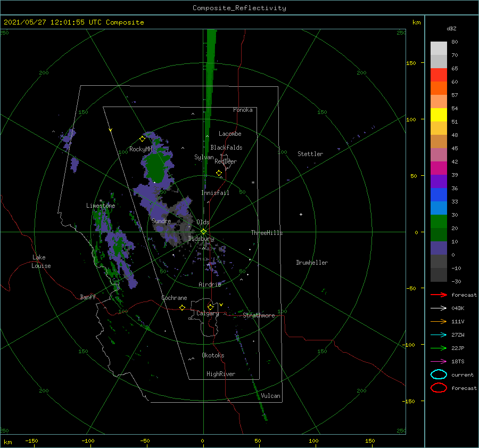Click the Lake Louise label

pos(41,262)
